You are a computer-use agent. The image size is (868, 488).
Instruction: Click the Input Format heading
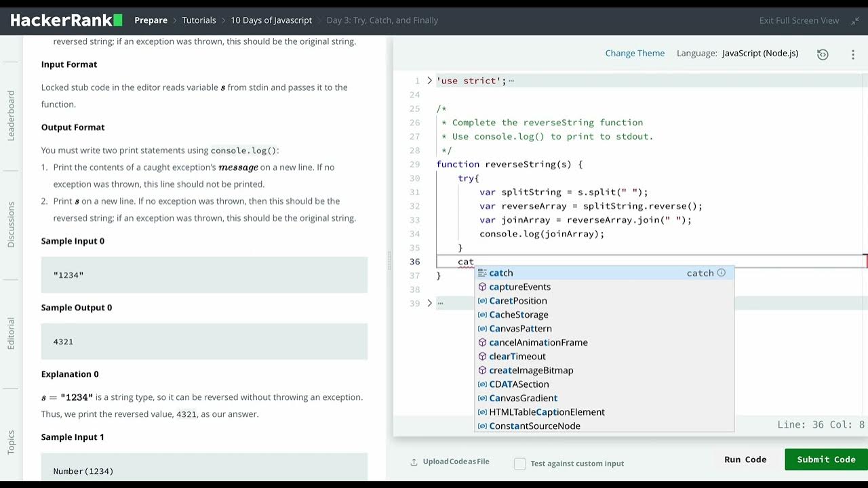coord(69,64)
